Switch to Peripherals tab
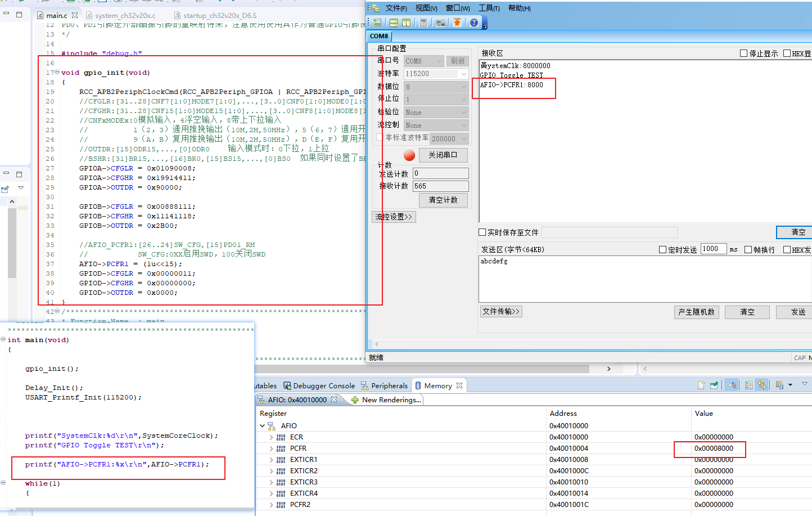 click(384, 385)
